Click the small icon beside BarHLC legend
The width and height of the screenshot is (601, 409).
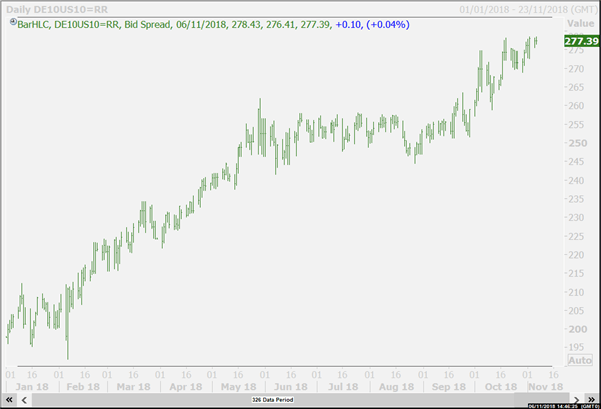point(13,22)
